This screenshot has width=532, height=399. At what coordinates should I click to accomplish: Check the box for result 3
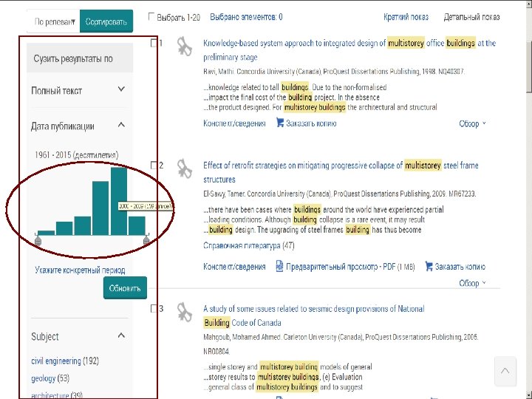pyautogui.click(x=154, y=308)
